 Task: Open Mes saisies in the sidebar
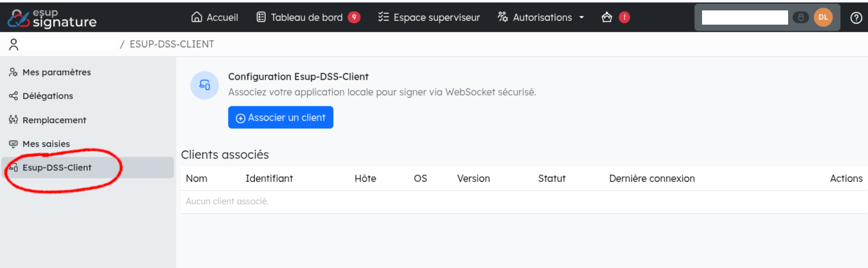pyautogui.click(x=40, y=144)
